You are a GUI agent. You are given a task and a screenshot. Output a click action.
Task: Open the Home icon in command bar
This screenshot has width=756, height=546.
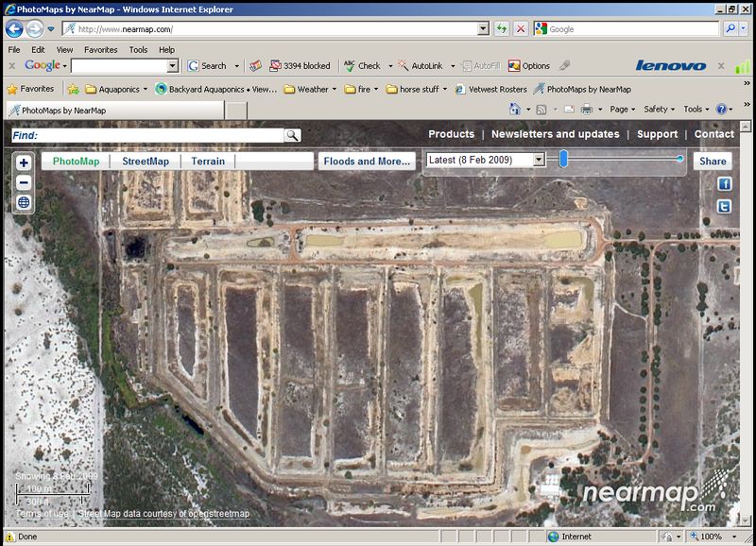[x=514, y=110]
